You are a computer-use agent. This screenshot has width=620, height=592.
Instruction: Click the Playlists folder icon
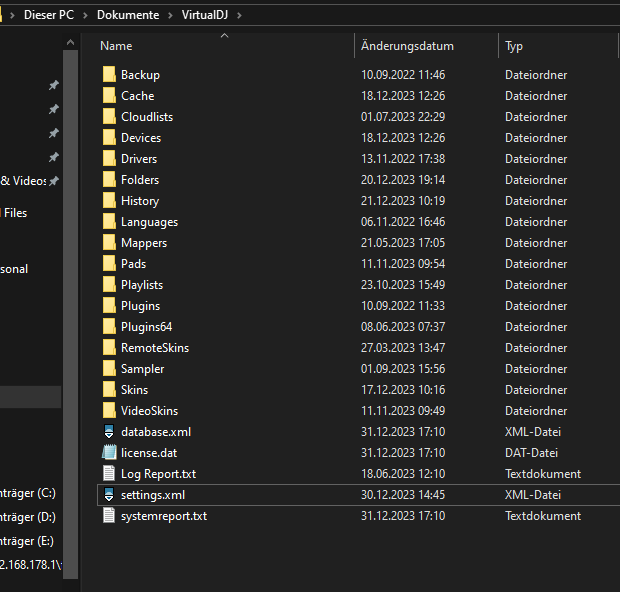click(x=109, y=284)
